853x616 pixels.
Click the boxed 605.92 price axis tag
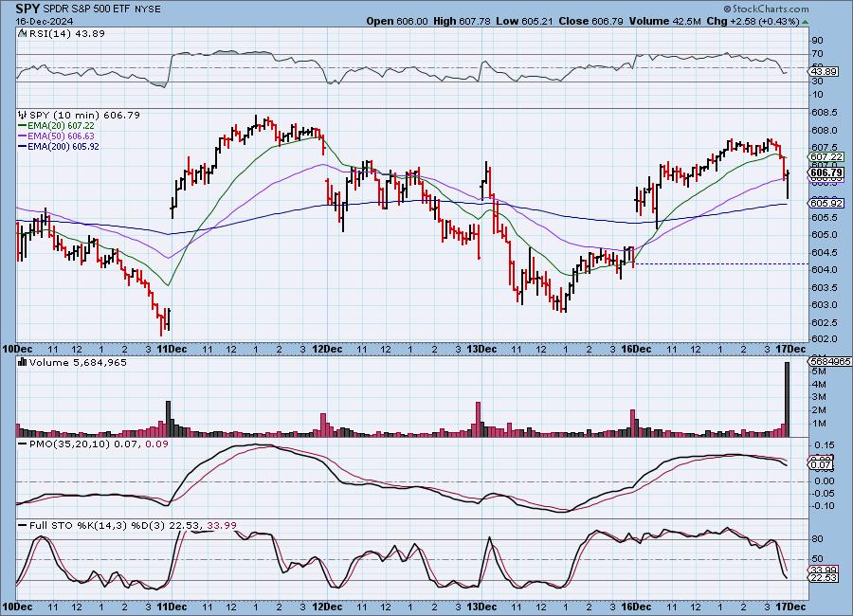click(x=826, y=203)
